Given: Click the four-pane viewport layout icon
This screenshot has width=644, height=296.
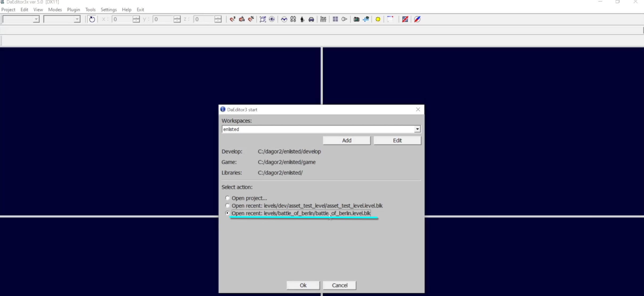Looking at the screenshot, I should (x=335, y=19).
